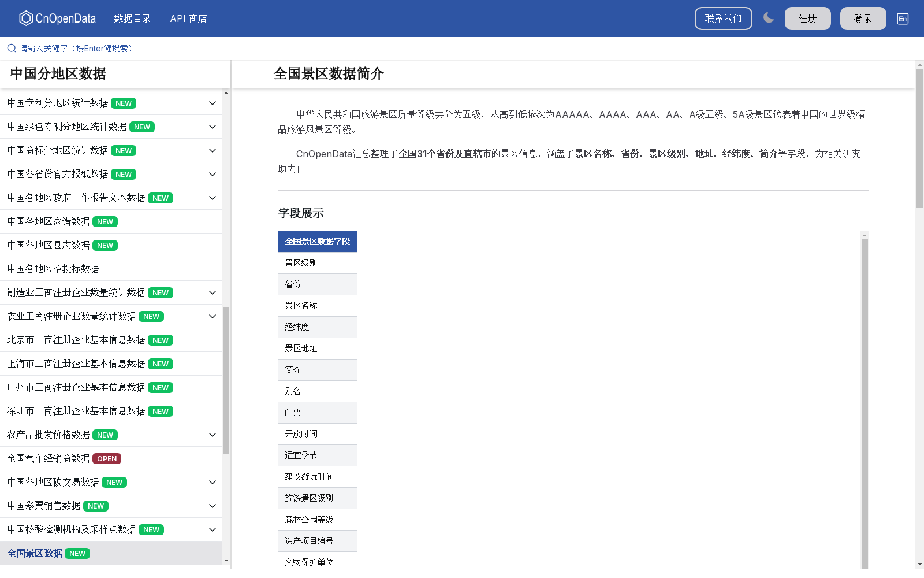The width and height of the screenshot is (924, 578).
Task: Open 中国各地区家谱数据 item
Action: pos(111,221)
